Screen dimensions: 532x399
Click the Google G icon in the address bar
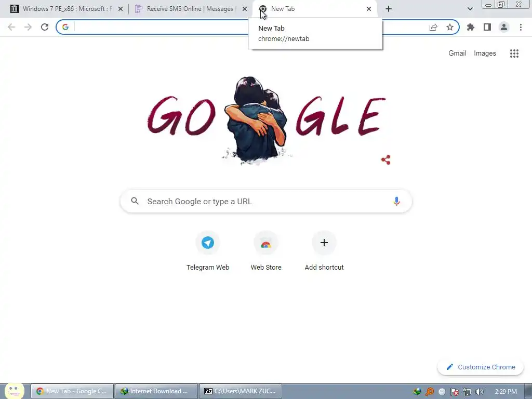tap(65, 27)
